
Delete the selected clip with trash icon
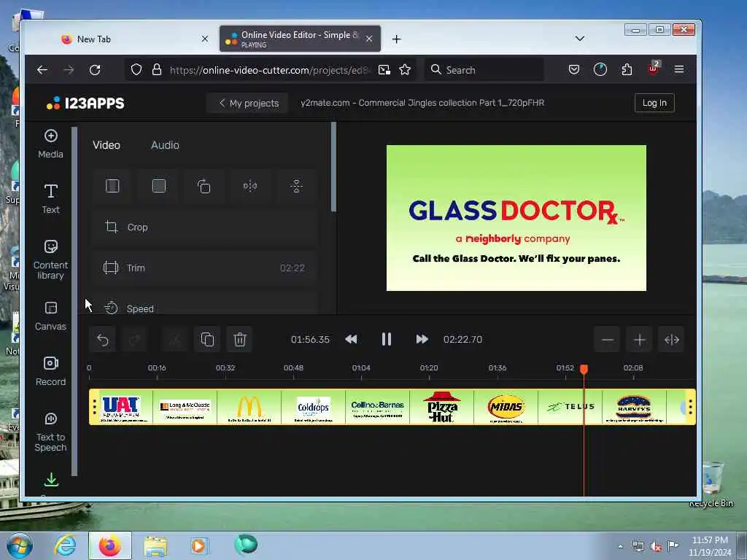pyautogui.click(x=239, y=340)
